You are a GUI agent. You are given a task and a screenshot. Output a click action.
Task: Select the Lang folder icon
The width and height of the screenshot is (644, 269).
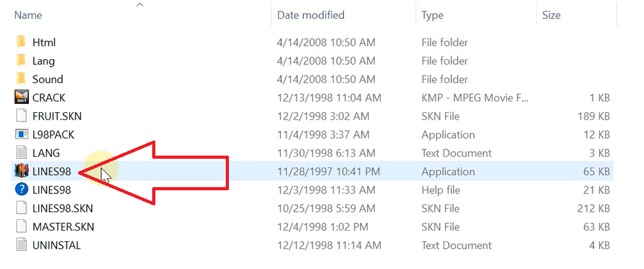tap(21, 60)
